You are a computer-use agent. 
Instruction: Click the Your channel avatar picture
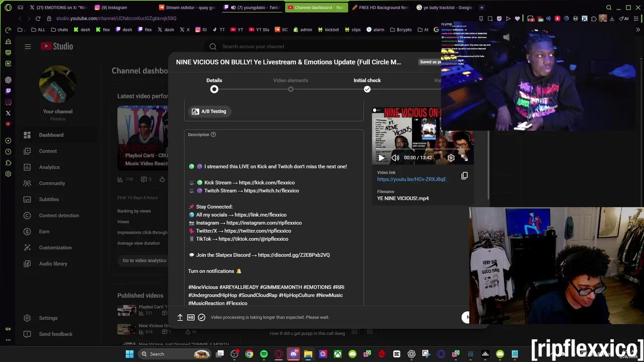(x=58, y=84)
